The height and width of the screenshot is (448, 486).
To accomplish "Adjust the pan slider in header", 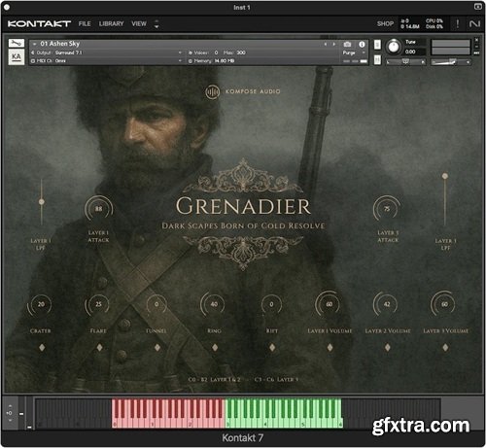I will click(405, 61).
